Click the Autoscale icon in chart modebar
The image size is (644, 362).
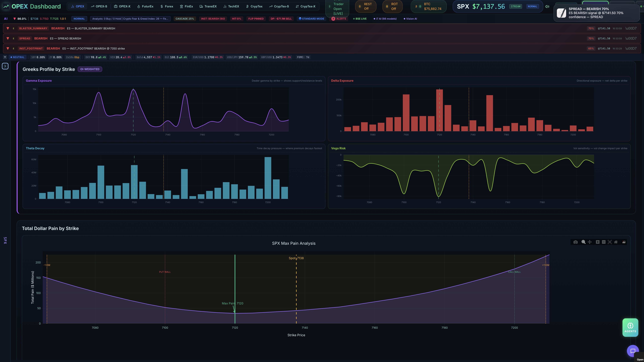(x=610, y=242)
